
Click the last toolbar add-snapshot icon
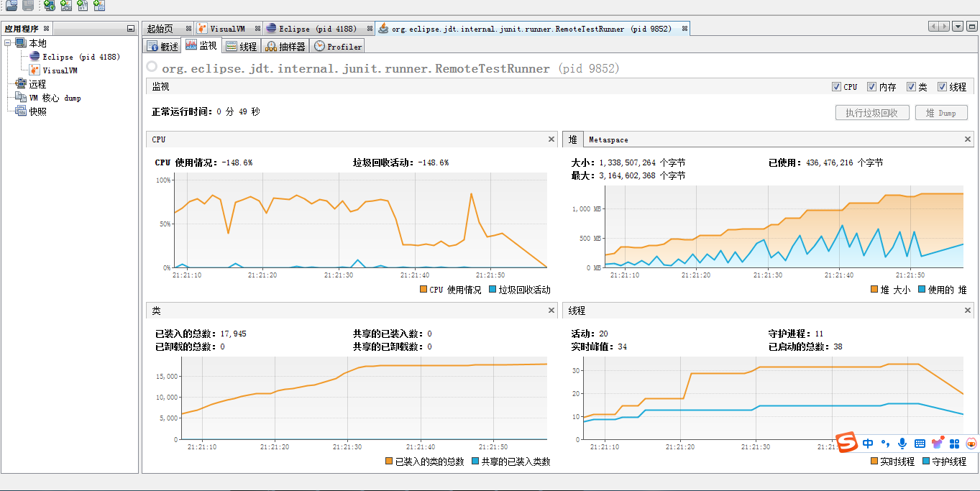(x=99, y=6)
